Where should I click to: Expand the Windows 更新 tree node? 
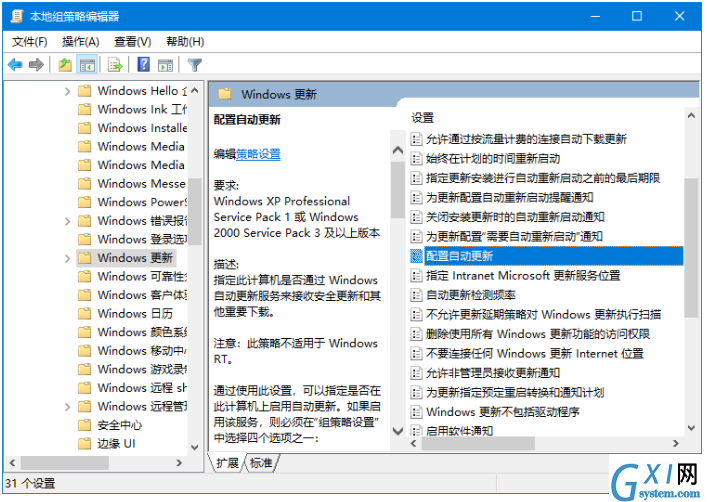tap(67, 258)
